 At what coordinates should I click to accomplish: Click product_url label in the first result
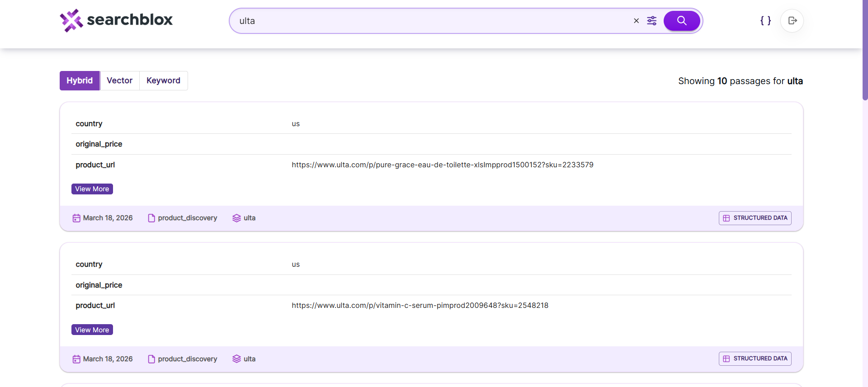[x=95, y=165]
